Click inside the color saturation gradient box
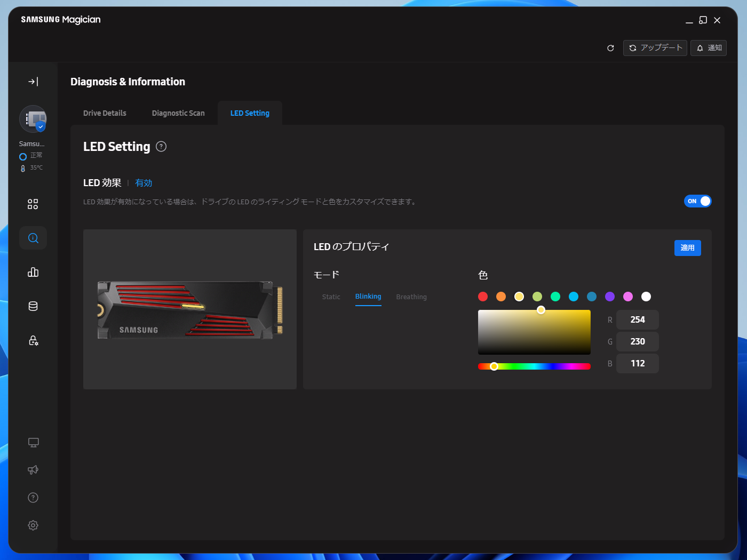 tap(534, 332)
